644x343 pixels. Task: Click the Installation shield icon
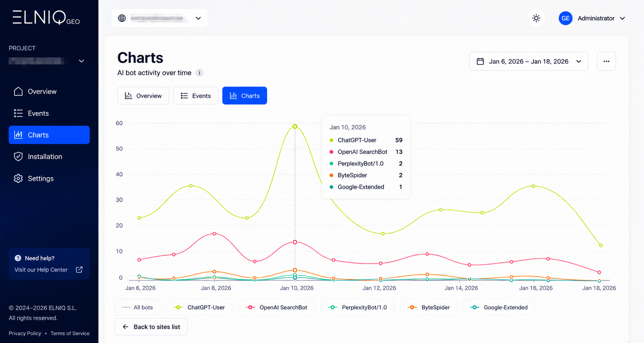tap(18, 157)
